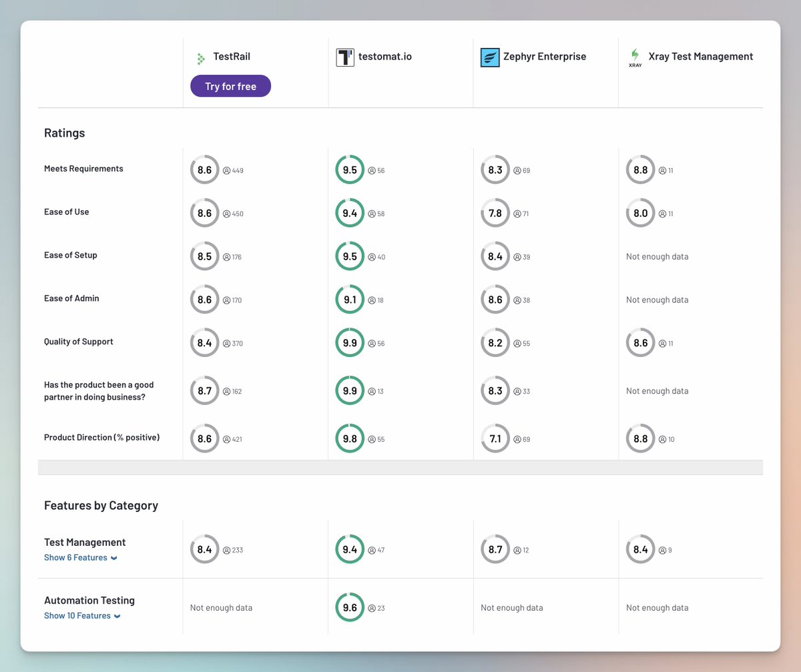Click Xray Quality of Support 8.6 gauge
The image size is (801, 672).
pyautogui.click(x=641, y=343)
